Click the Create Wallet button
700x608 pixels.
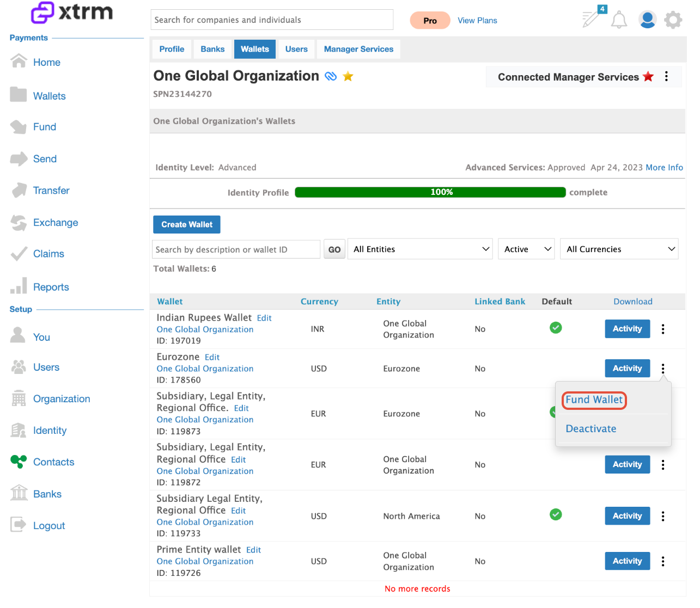[187, 224]
